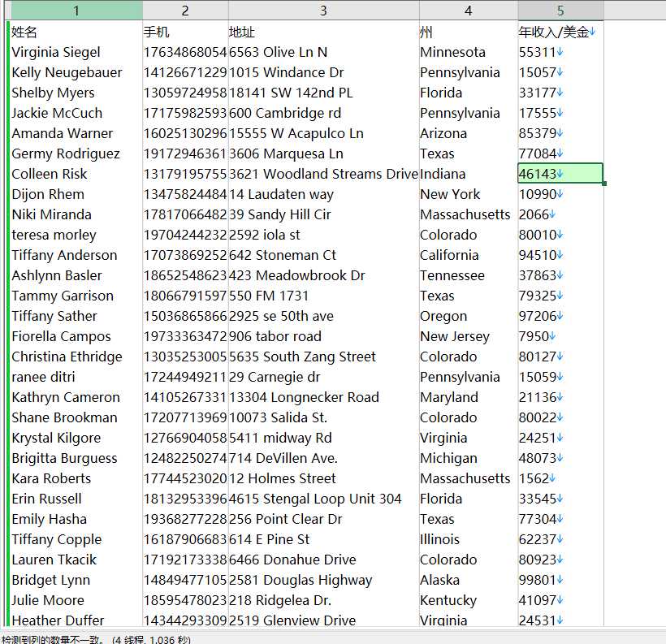Click the state cell Oregon
The height and width of the screenshot is (644, 666).
(x=468, y=316)
